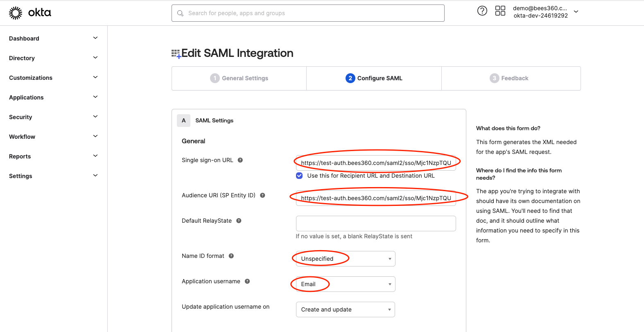This screenshot has width=644, height=332.
Task: Click the app integration grid icon by title
Action: [176, 54]
